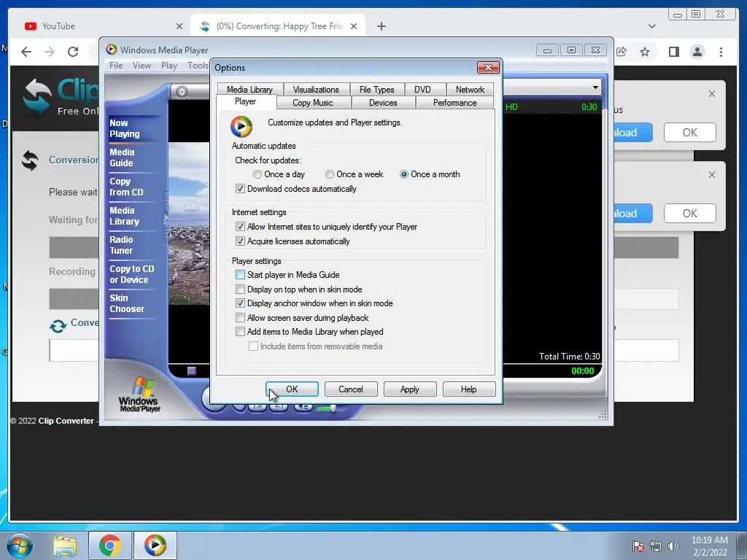Click the Media Player stop square

[192, 370]
